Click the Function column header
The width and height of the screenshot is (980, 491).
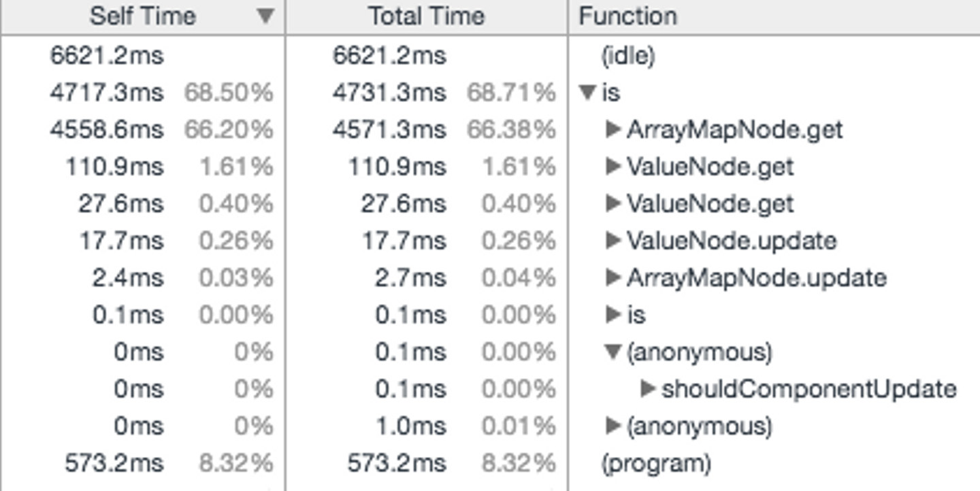coord(627,17)
